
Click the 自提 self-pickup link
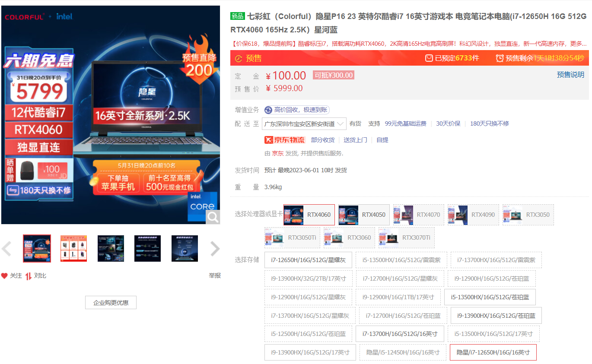(x=382, y=140)
